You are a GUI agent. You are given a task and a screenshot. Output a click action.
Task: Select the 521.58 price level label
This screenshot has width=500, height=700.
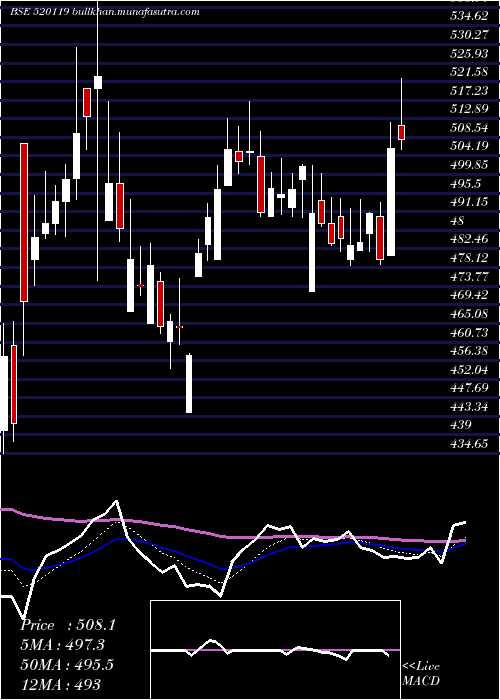(x=469, y=72)
